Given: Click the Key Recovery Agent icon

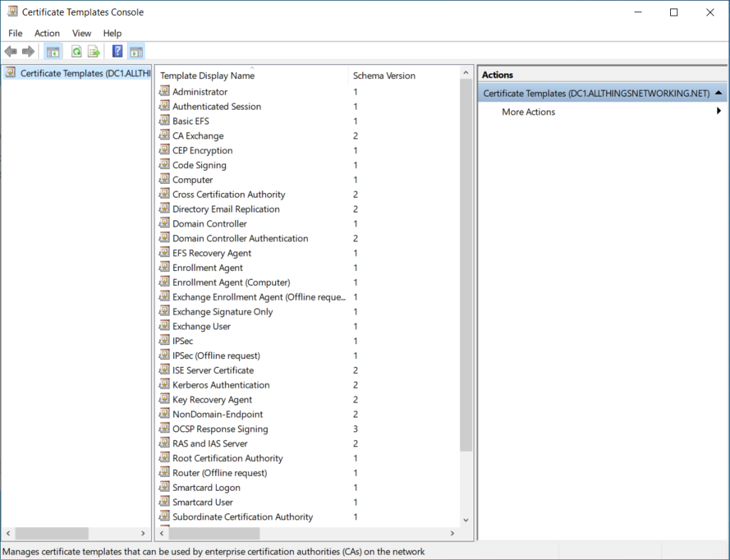Looking at the screenshot, I should click(165, 399).
